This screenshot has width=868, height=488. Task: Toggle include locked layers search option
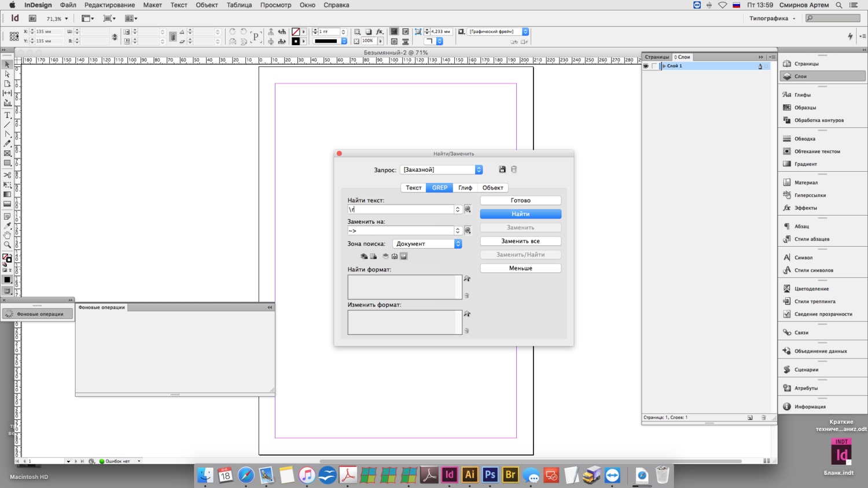pos(364,256)
